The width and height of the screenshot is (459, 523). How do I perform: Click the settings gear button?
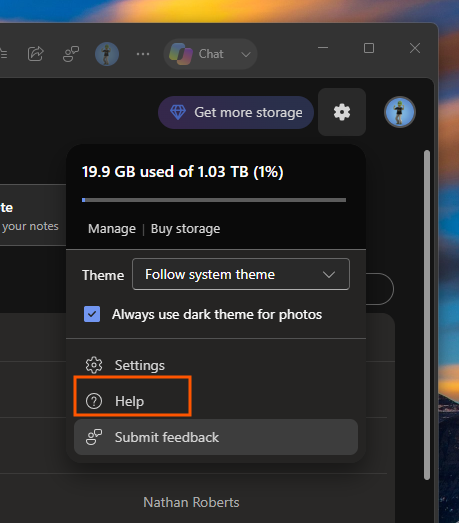pos(342,112)
